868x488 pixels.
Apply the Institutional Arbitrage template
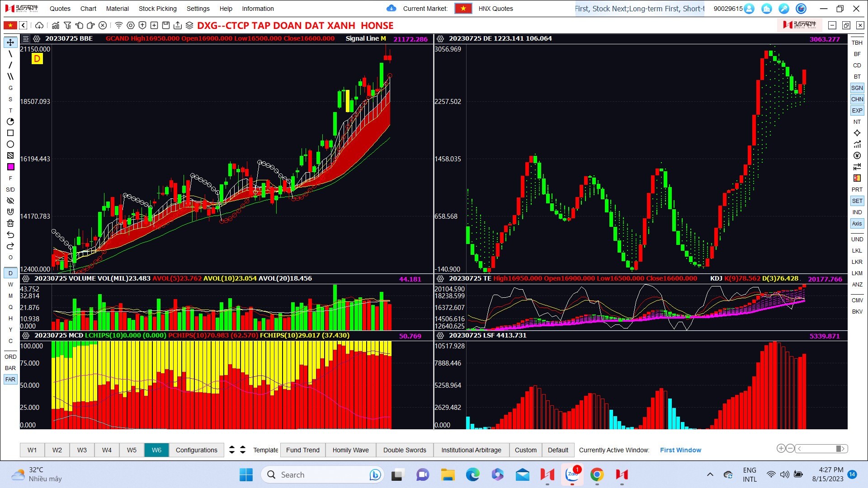(471, 450)
